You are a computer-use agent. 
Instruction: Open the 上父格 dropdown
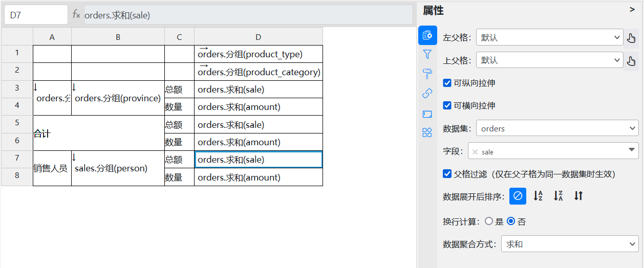(549, 60)
